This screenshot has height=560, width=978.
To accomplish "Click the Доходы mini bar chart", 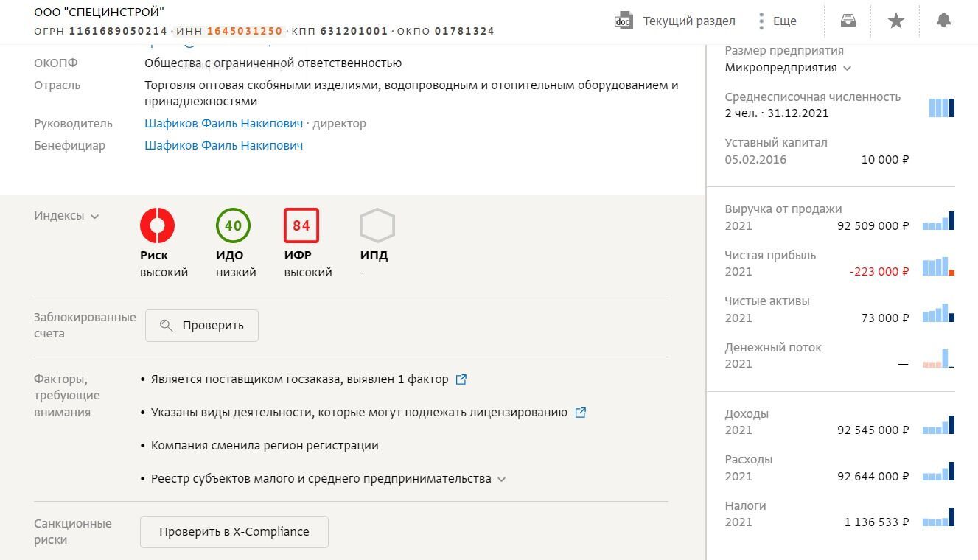I will 938,424.
